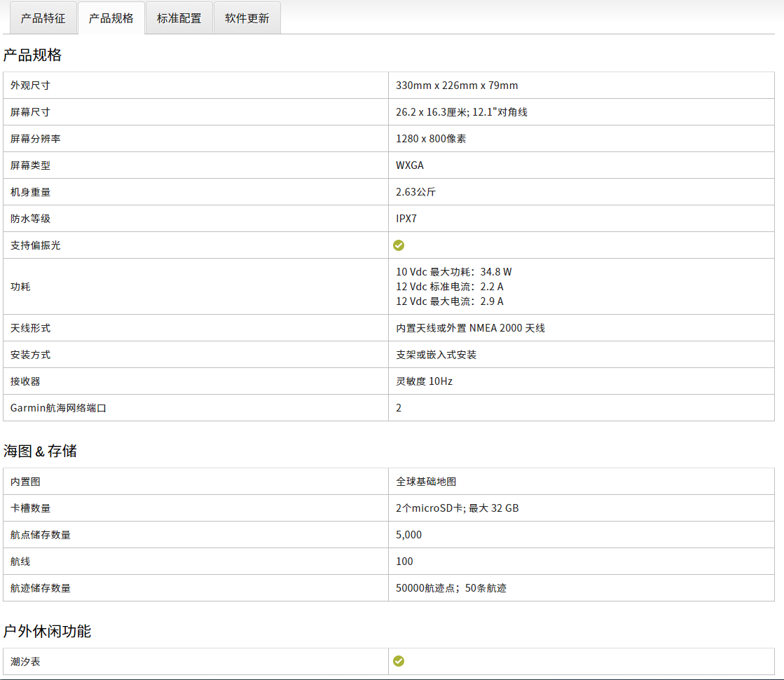This screenshot has height=680, width=784.
Task: Click the green checkmark for 支持偏振光
Action: (399, 245)
